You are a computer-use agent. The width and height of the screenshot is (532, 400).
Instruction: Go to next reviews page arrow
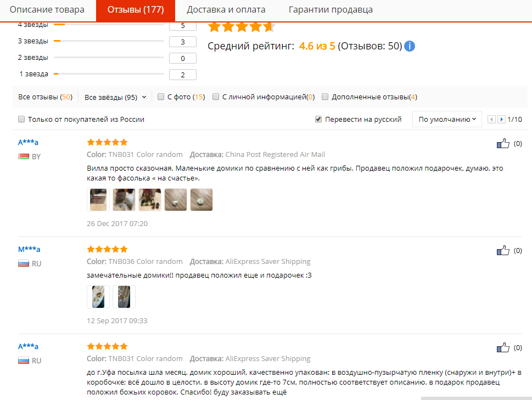[501, 119]
